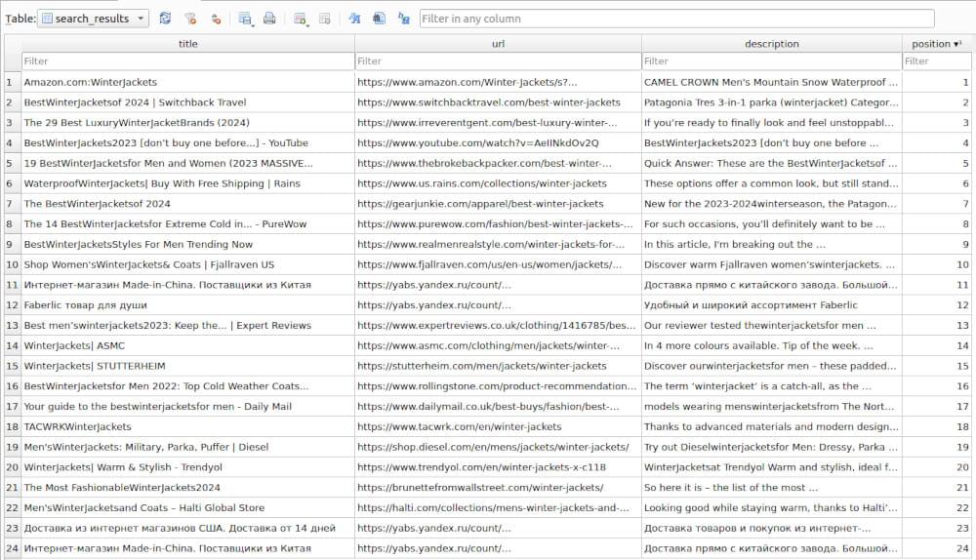Focus the description column filter box
976x560 pixels.
coord(772,61)
